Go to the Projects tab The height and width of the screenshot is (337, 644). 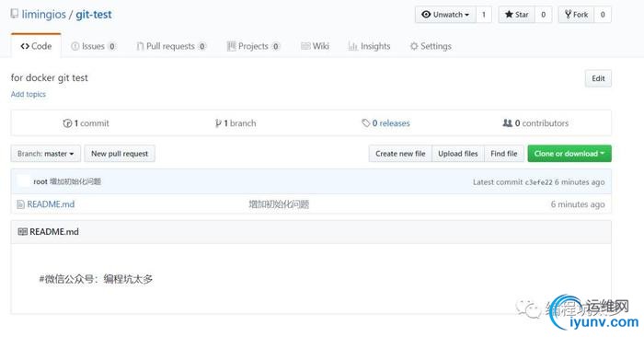253,46
